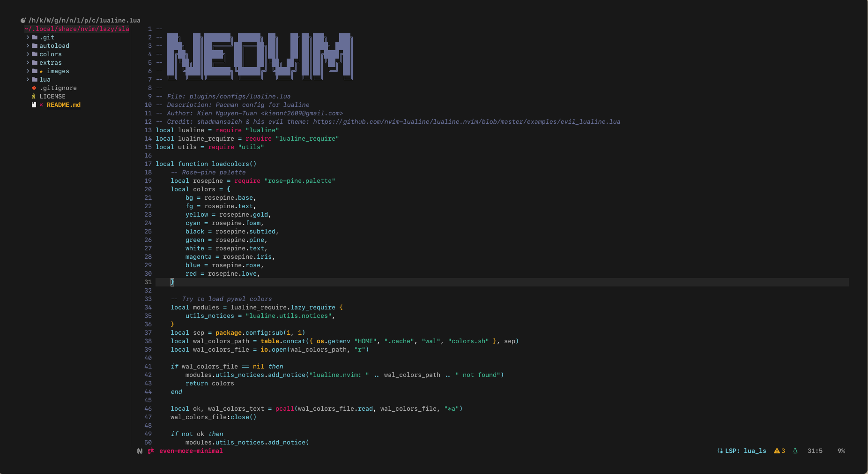This screenshot has height=474, width=868.
Task: Click the 'end' keyword on line 44
Action: (176, 392)
